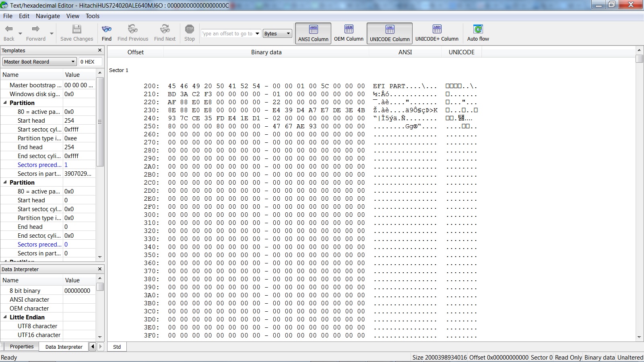Image resolution: width=644 pixels, height=362 pixels.
Task: Toggle the ANSI Column display
Action: click(x=313, y=33)
